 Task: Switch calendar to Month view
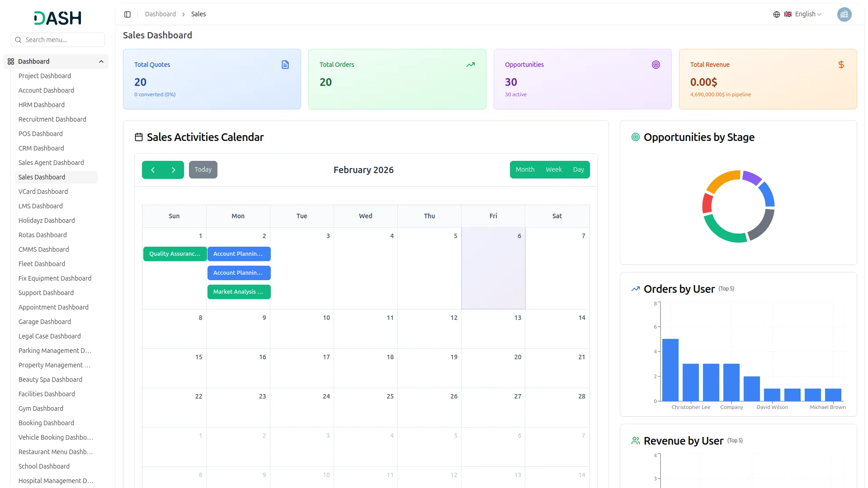tap(525, 169)
